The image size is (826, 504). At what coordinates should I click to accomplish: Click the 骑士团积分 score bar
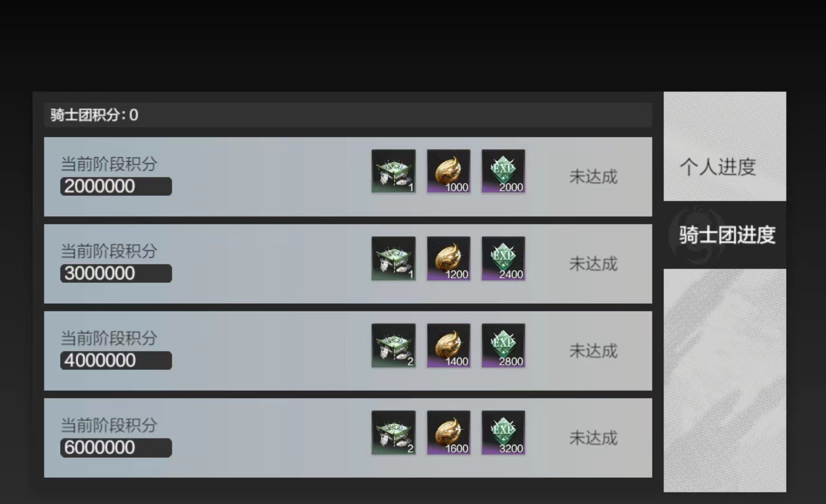pos(348,115)
